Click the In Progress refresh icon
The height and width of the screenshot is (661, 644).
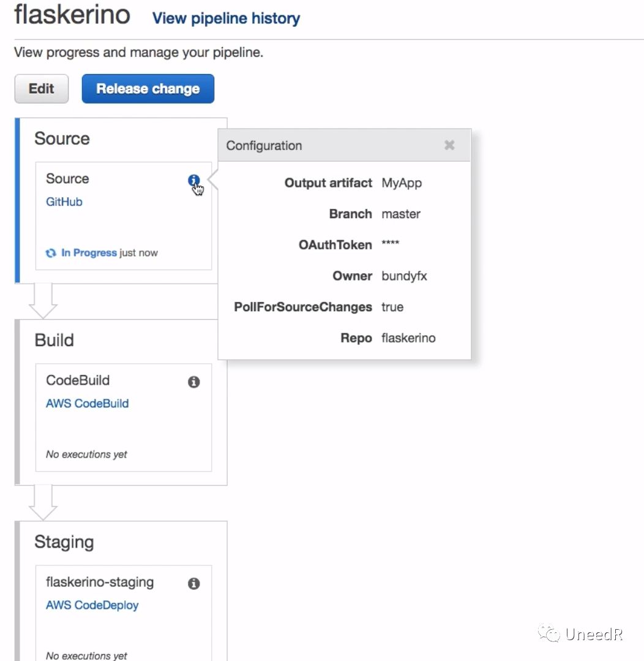tap(51, 253)
